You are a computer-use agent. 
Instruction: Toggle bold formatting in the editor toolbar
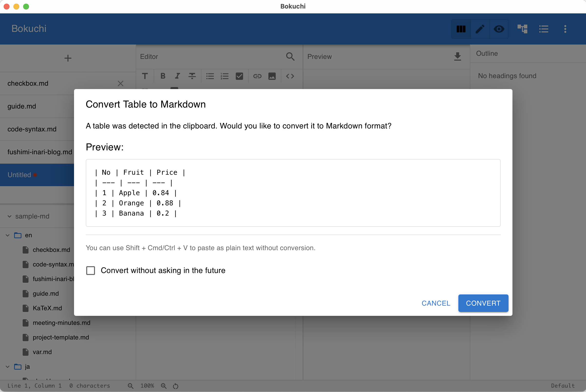click(x=163, y=76)
